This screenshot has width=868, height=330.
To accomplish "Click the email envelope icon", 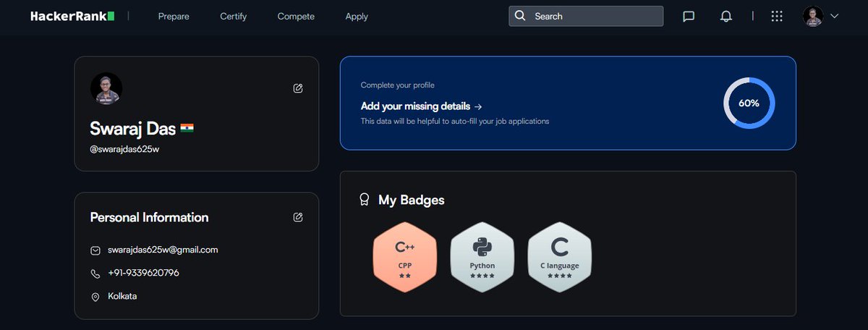I will pyautogui.click(x=95, y=250).
